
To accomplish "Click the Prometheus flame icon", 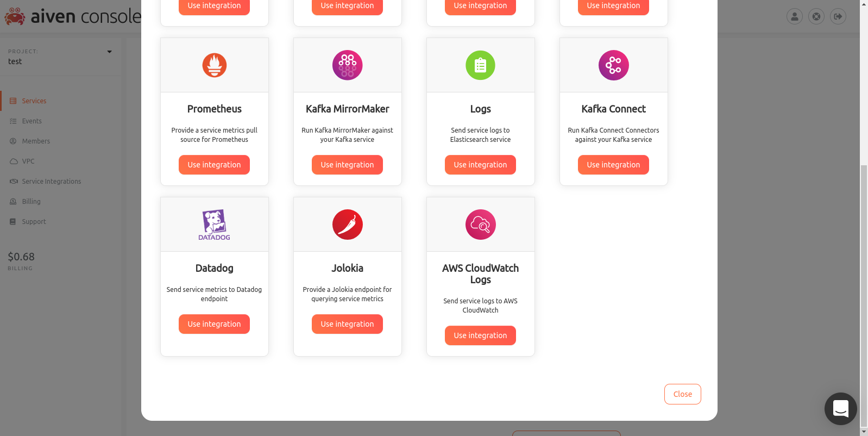I will tap(214, 65).
